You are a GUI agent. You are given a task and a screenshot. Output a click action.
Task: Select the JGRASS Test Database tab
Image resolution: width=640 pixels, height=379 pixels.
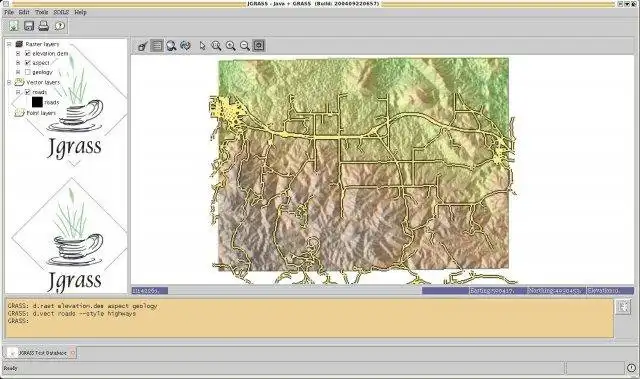pyautogui.click(x=41, y=352)
